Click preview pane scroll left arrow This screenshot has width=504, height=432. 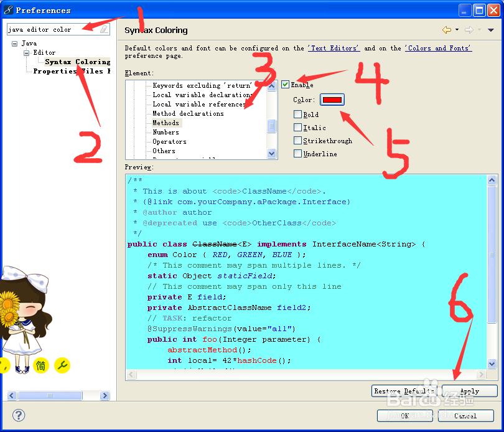point(131,375)
